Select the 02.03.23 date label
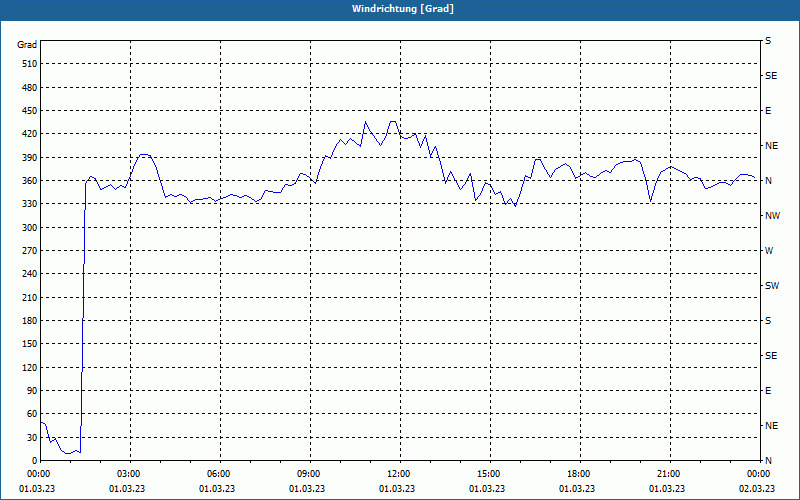This screenshot has height=500, width=800. click(757, 489)
